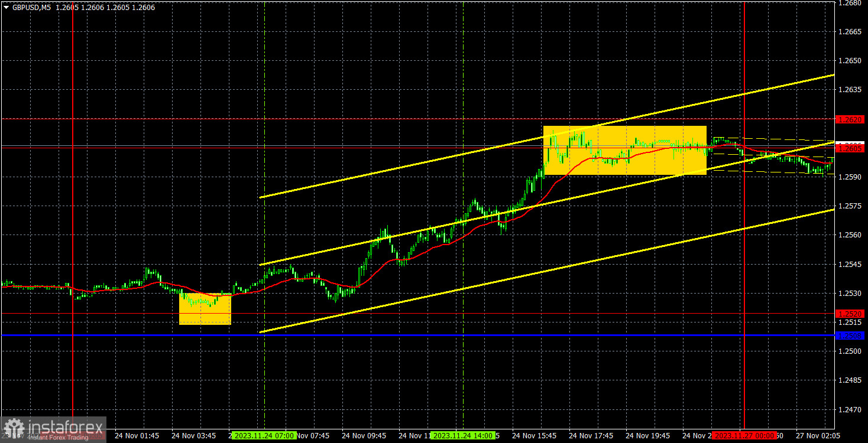Screen dimensions: 868x443
Task: Click the 24 Nov 09:45 time axis label
Action: 364,435
